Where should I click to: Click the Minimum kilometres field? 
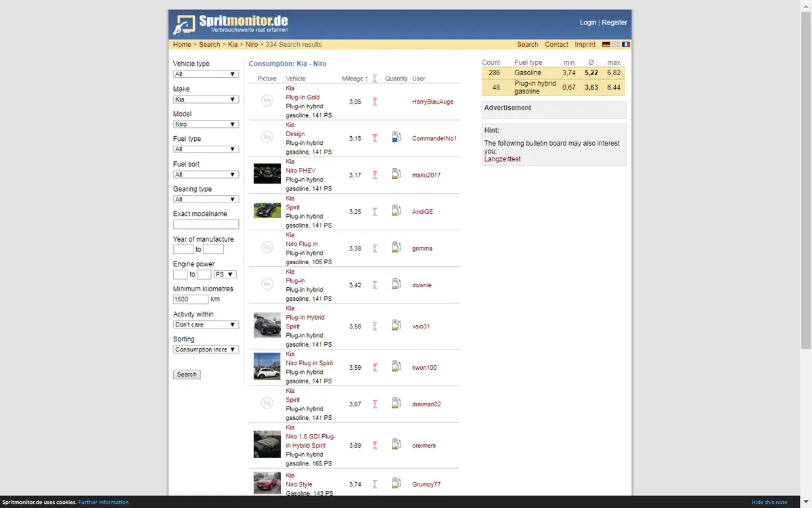(191, 299)
